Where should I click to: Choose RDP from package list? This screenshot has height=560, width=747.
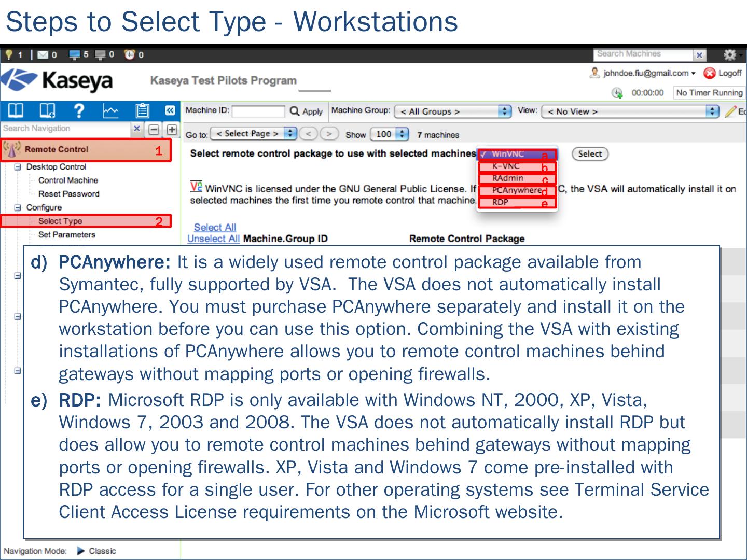[x=517, y=202]
